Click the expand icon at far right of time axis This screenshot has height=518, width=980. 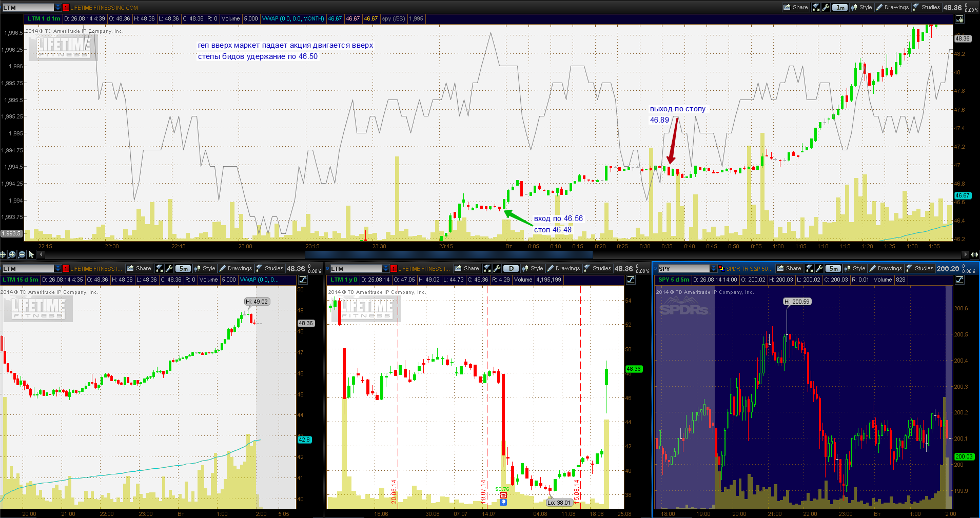(974, 254)
